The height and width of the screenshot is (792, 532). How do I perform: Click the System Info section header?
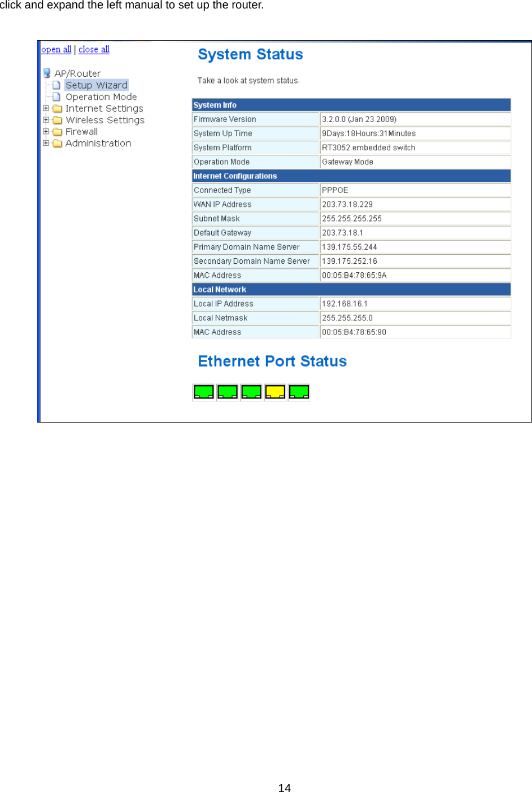351,105
